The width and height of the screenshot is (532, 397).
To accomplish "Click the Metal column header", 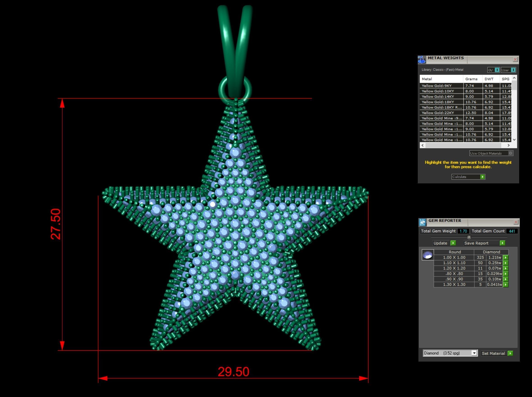I will (441, 79).
